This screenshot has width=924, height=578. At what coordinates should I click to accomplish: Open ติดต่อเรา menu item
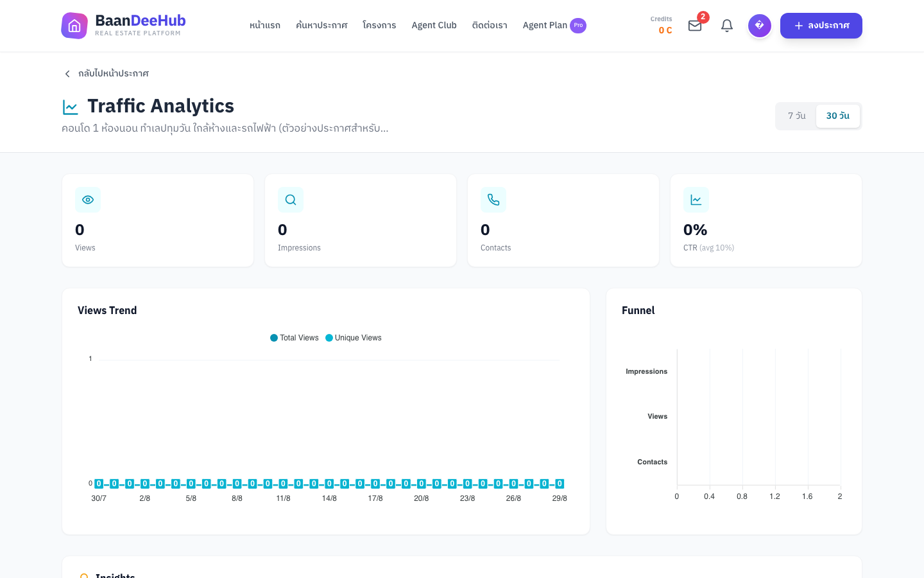point(490,26)
